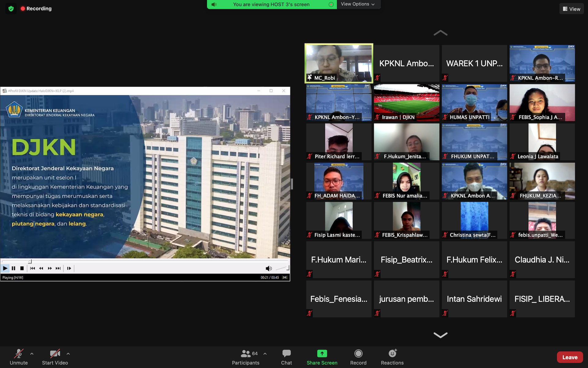Click the video seek progress bar
This screenshot has height=368, width=588.
tap(144, 261)
